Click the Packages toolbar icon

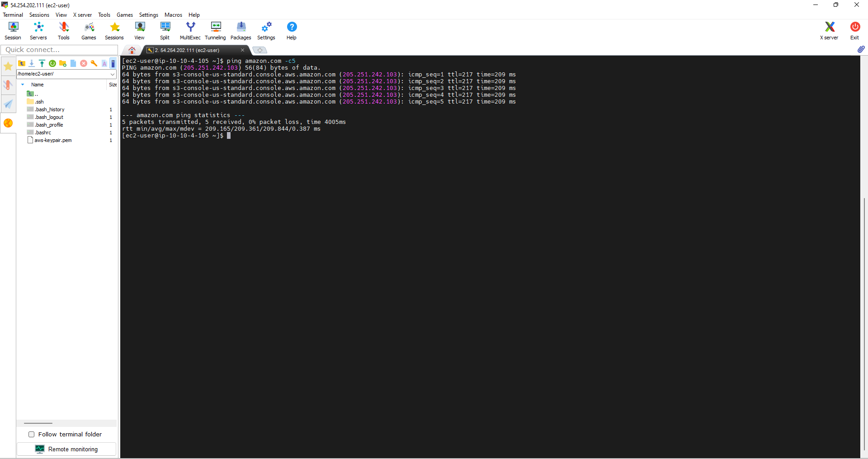click(x=241, y=31)
